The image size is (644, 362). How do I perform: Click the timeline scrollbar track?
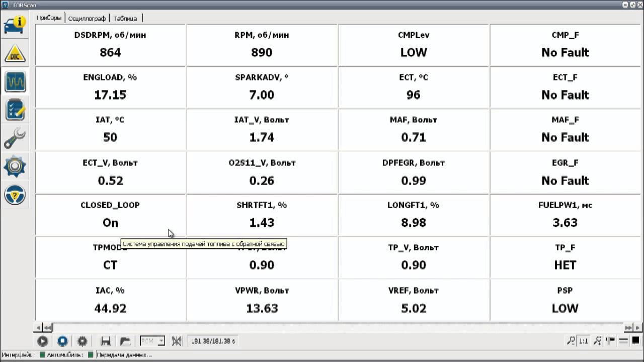(x=338, y=327)
